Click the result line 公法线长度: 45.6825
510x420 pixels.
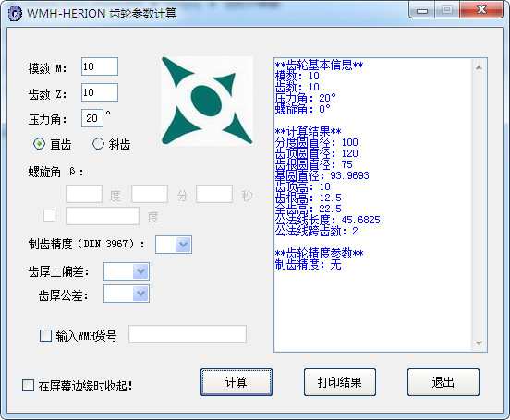pyautogui.click(x=328, y=220)
